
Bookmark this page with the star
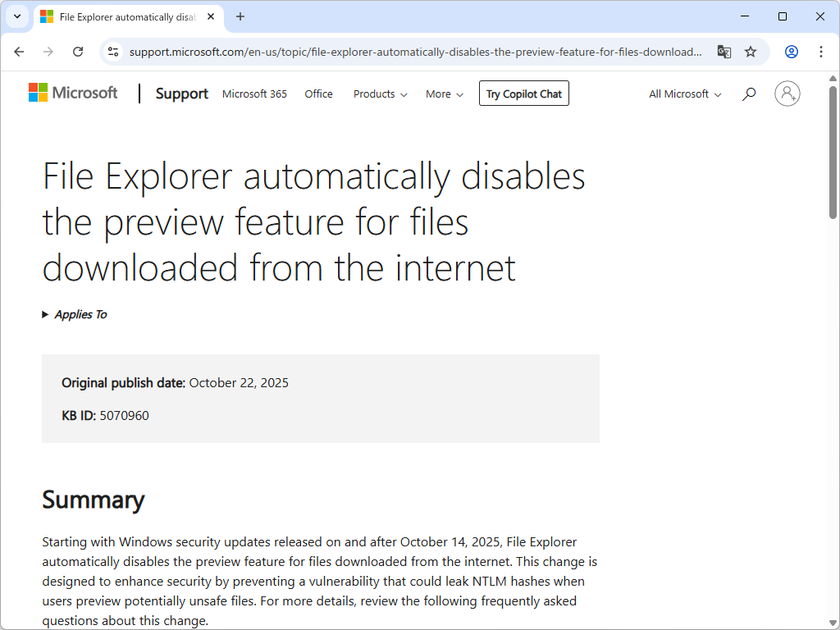751,52
